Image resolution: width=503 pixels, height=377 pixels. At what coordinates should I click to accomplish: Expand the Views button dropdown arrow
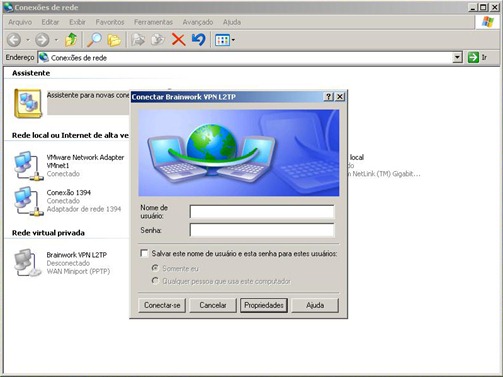tap(233, 40)
